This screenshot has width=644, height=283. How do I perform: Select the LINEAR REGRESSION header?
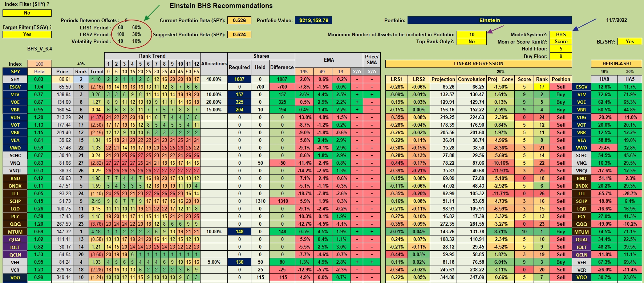point(478,64)
